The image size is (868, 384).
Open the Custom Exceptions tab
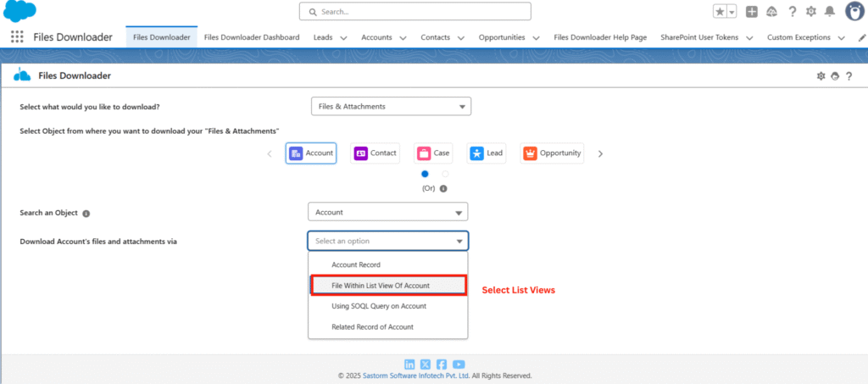tap(798, 37)
